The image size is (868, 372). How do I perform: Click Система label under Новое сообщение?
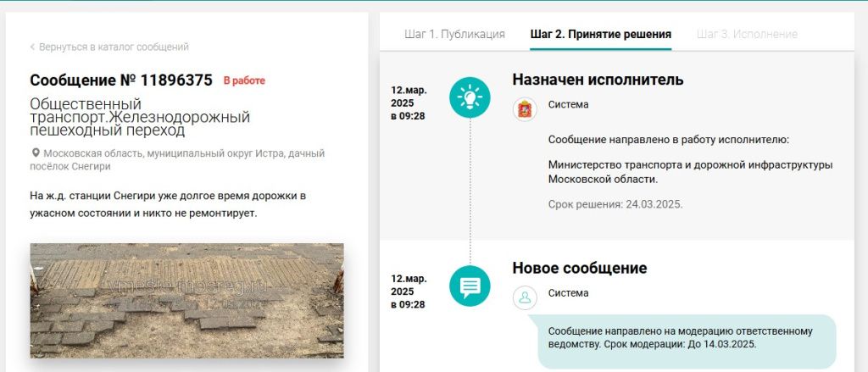point(569,293)
